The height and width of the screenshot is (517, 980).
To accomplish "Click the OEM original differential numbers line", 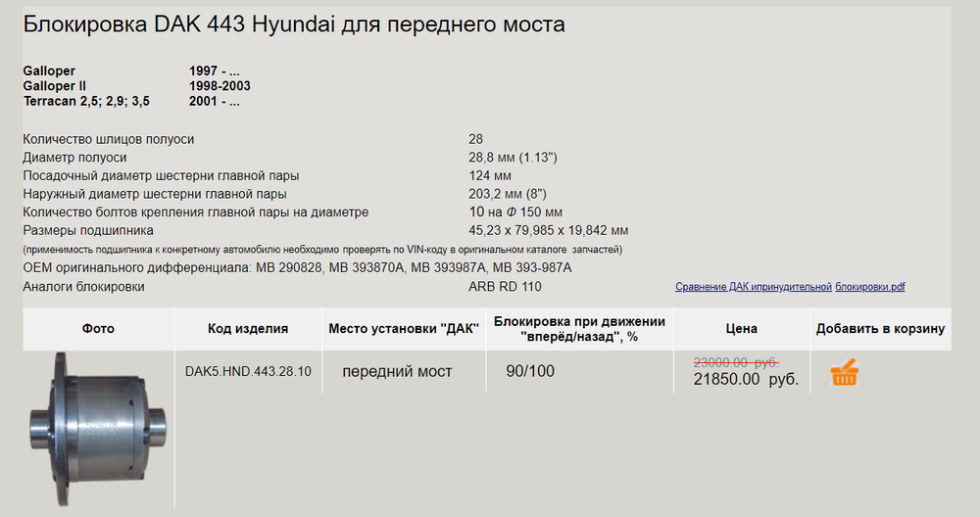I will click(x=297, y=268).
